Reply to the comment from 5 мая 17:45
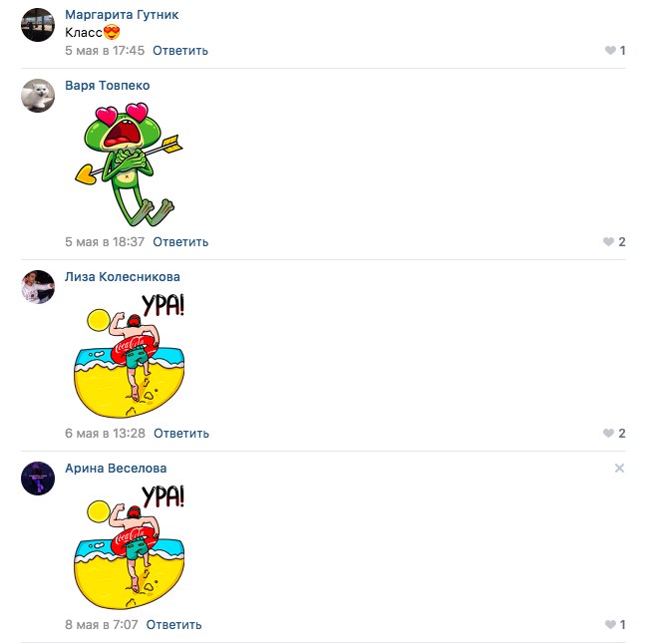650x644 pixels. coord(180,51)
